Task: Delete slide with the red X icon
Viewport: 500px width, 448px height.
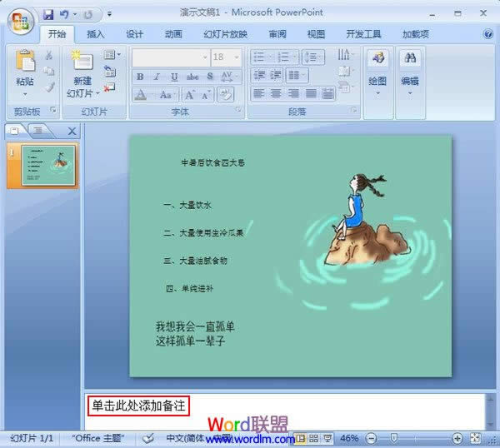Action: click(109, 87)
